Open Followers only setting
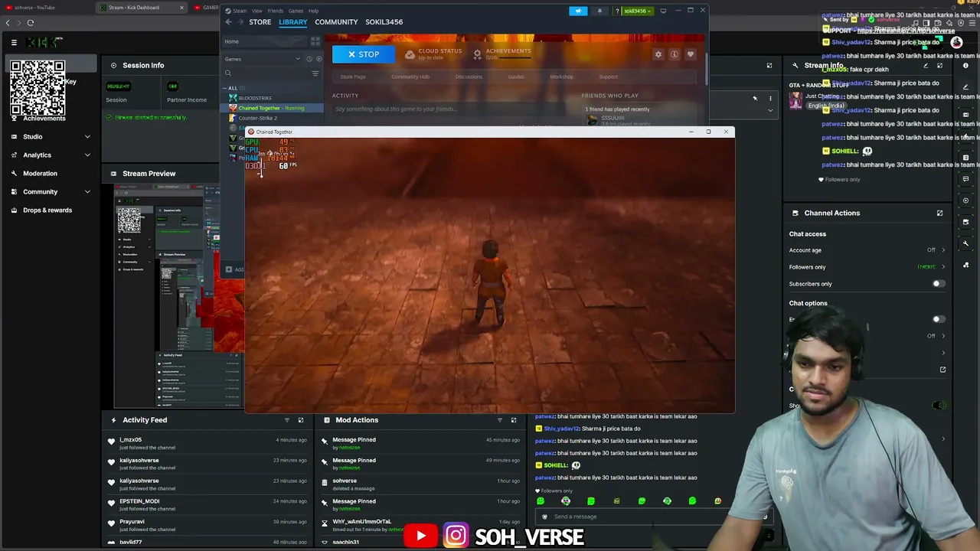Image resolution: width=980 pixels, height=551 pixels. (867, 267)
